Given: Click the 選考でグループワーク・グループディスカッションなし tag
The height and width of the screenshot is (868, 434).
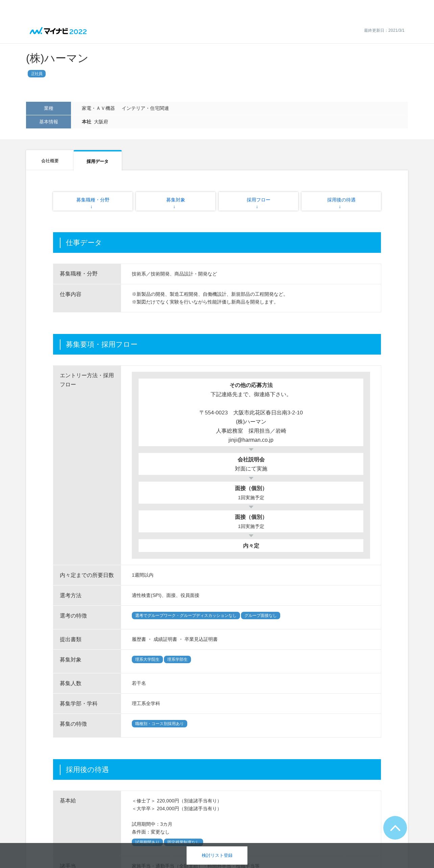Looking at the screenshot, I should 186,616.
